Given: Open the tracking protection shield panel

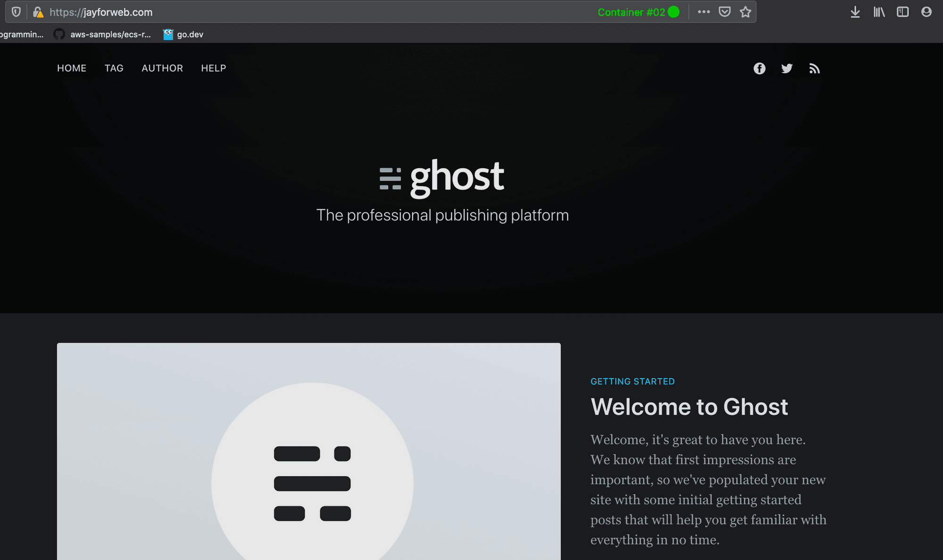Looking at the screenshot, I should click(16, 12).
